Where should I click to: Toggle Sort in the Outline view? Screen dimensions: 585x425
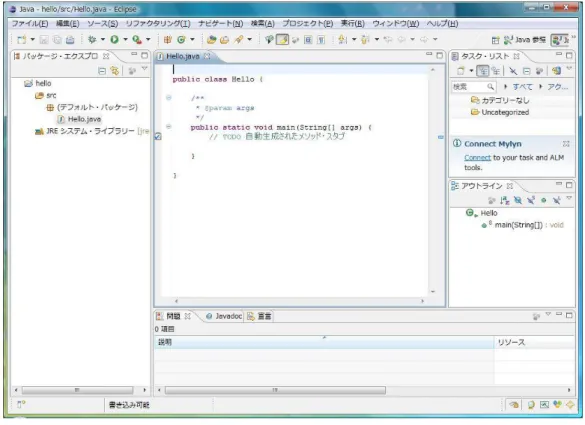pos(505,201)
